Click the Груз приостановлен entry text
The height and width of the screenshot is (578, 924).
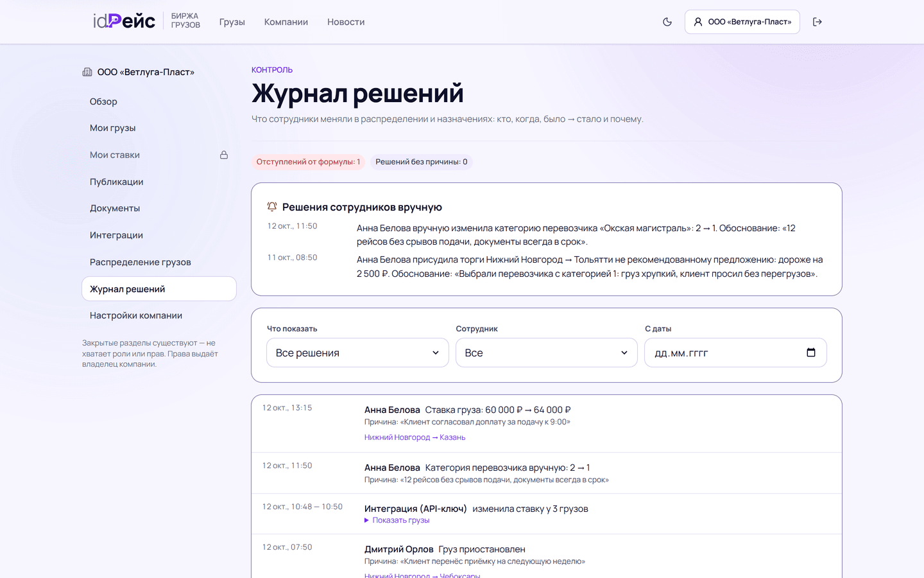482,549
